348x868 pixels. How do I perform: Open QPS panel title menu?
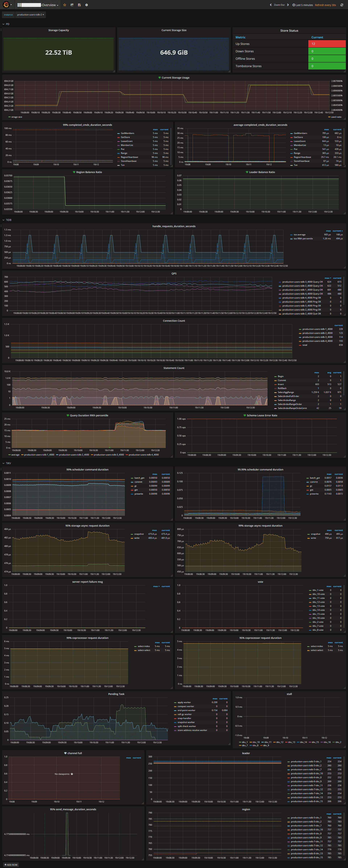(x=174, y=274)
